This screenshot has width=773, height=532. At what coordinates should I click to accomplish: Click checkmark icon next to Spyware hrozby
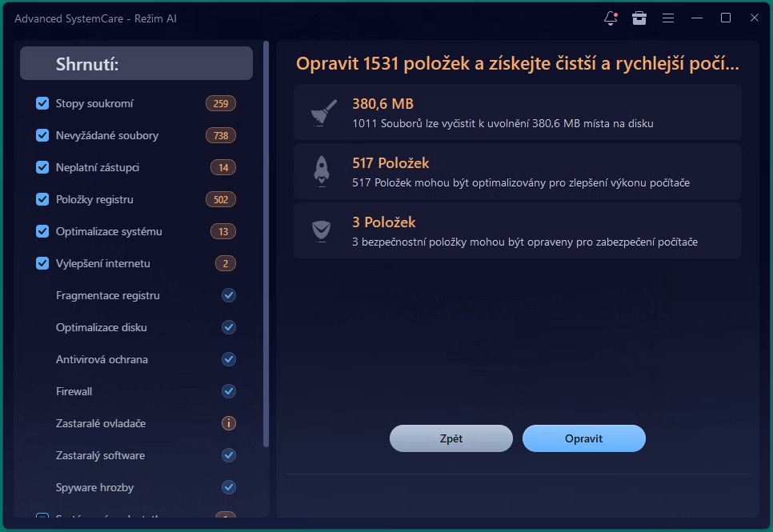pyautogui.click(x=229, y=487)
